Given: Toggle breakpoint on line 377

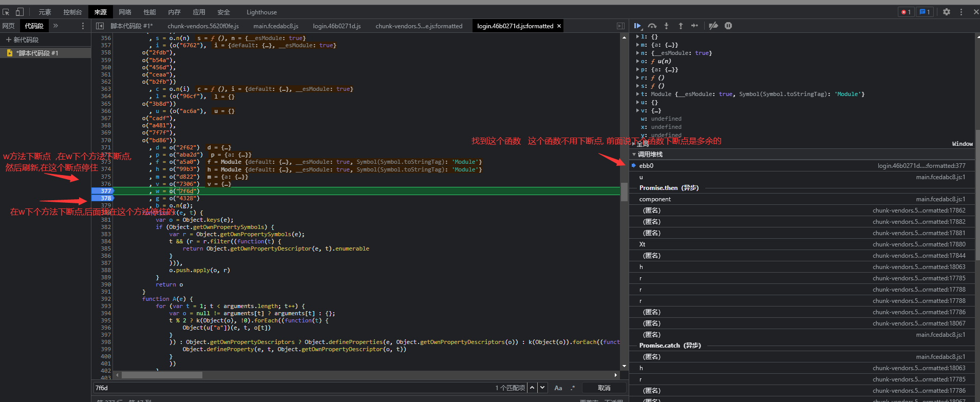Looking at the screenshot, I should tap(103, 191).
